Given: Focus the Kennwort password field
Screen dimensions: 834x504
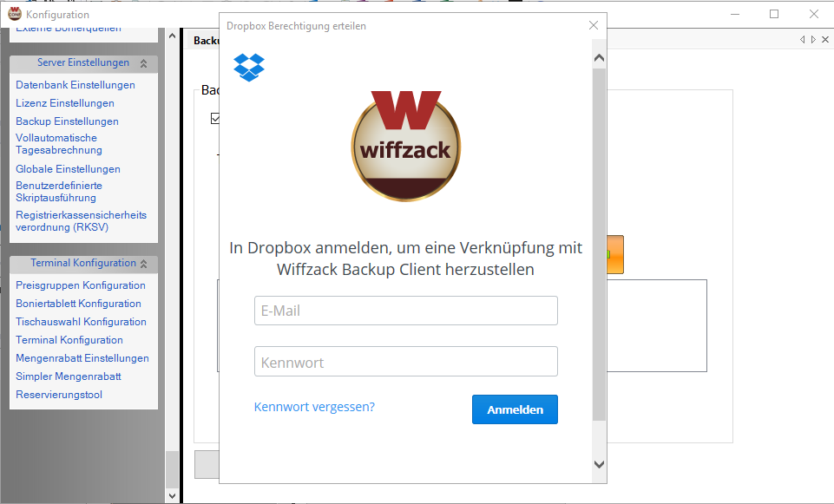Looking at the screenshot, I should [405, 362].
